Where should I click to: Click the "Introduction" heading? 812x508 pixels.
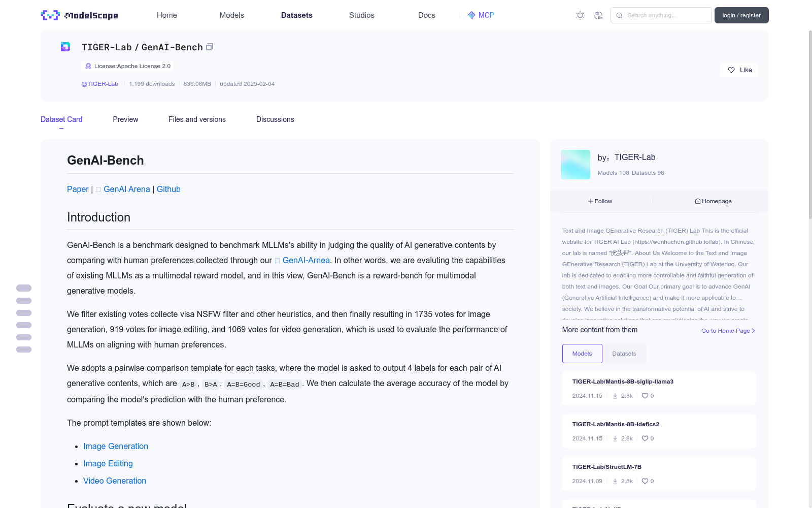coord(98,217)
